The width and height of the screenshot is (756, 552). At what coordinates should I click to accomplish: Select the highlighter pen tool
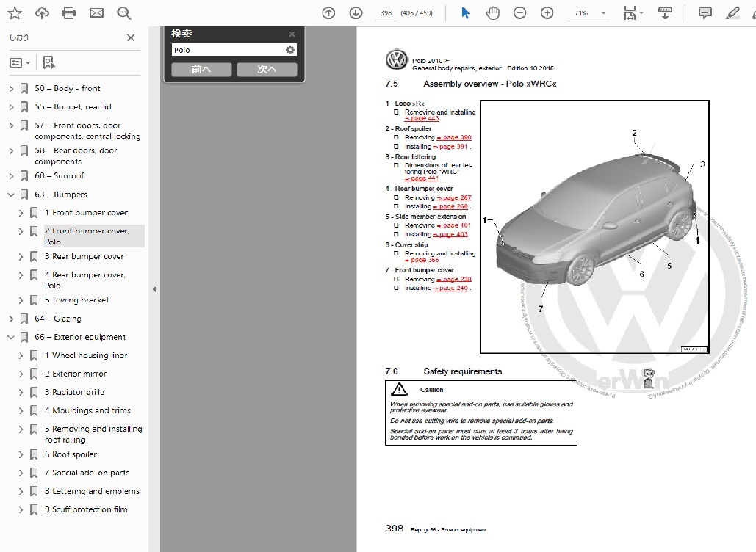pyautogui.click(x=732, y=13)
